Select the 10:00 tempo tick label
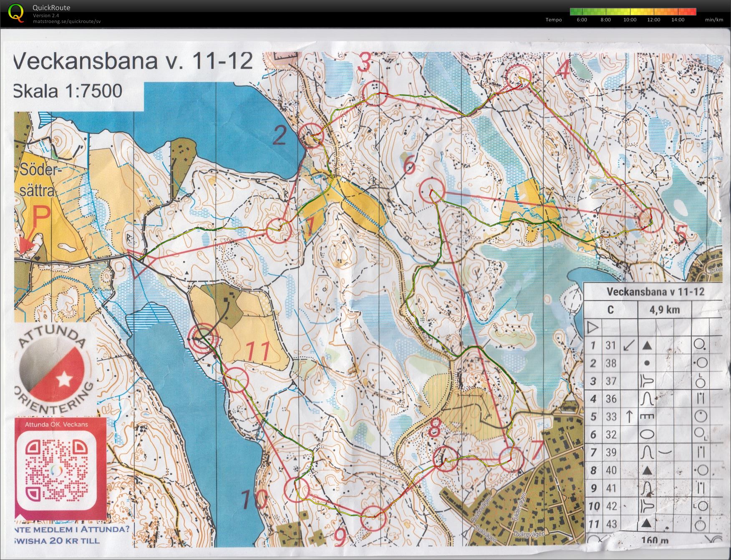Viewport: 731px width, 560px height. 630,20
